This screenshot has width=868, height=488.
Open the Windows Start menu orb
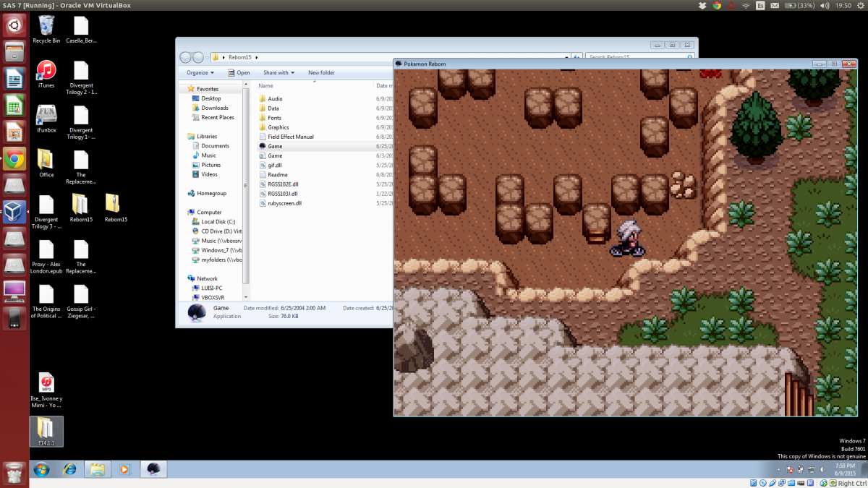pyautogui.click(x=41, y=469)
